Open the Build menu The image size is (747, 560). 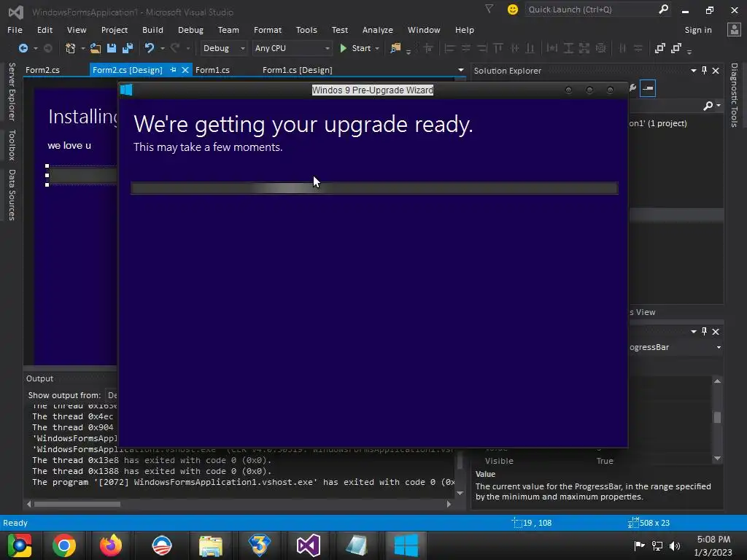152,29
